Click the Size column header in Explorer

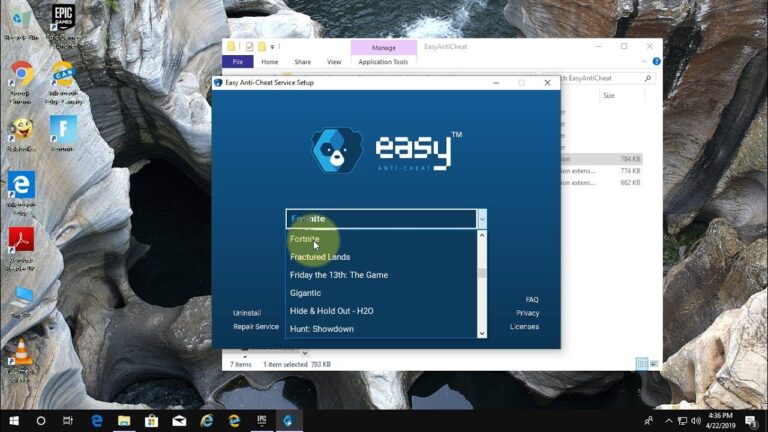pyautogui.click(x=609, y=96)
